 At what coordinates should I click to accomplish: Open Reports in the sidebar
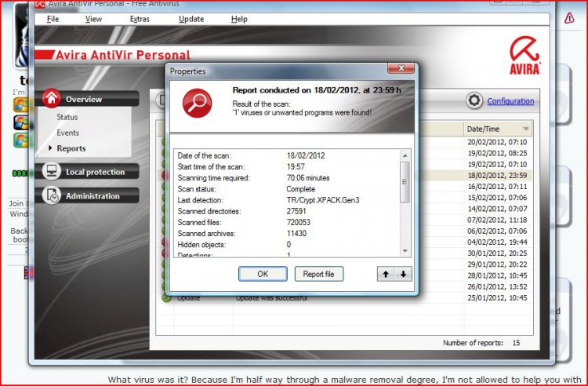pos(71,148)
